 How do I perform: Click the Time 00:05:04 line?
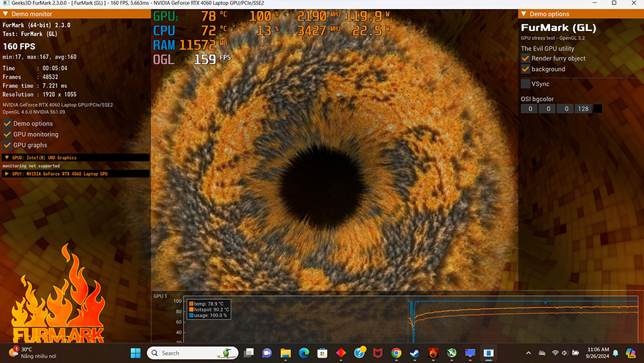coord(35,68)
